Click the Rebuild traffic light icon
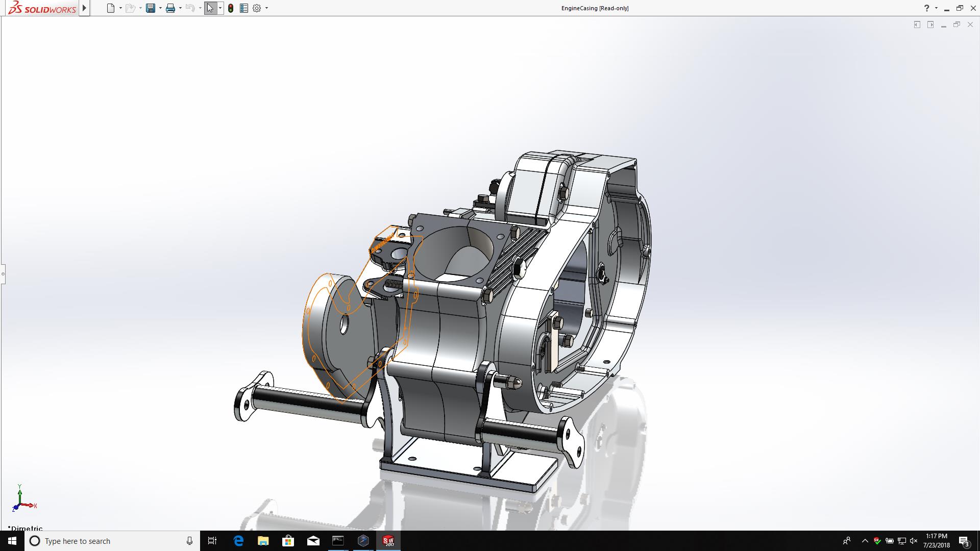 231,8
